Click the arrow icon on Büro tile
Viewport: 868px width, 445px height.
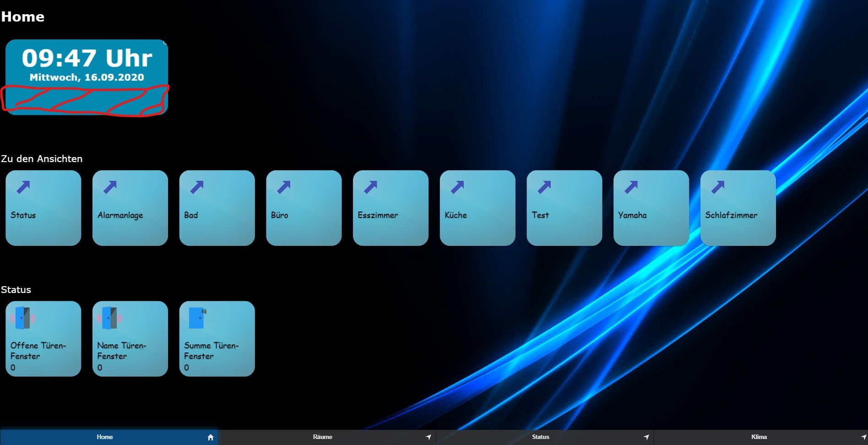tap(284, 187)
